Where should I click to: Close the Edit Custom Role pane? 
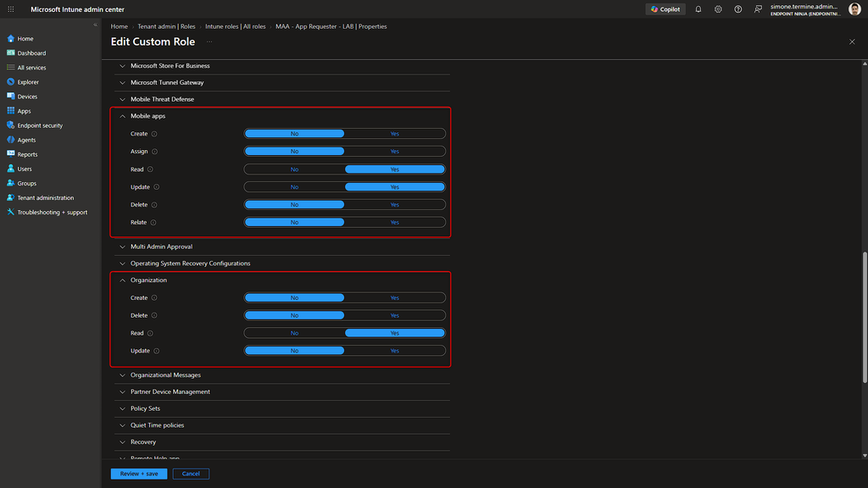pyautogui.click(x=852, y=42)
